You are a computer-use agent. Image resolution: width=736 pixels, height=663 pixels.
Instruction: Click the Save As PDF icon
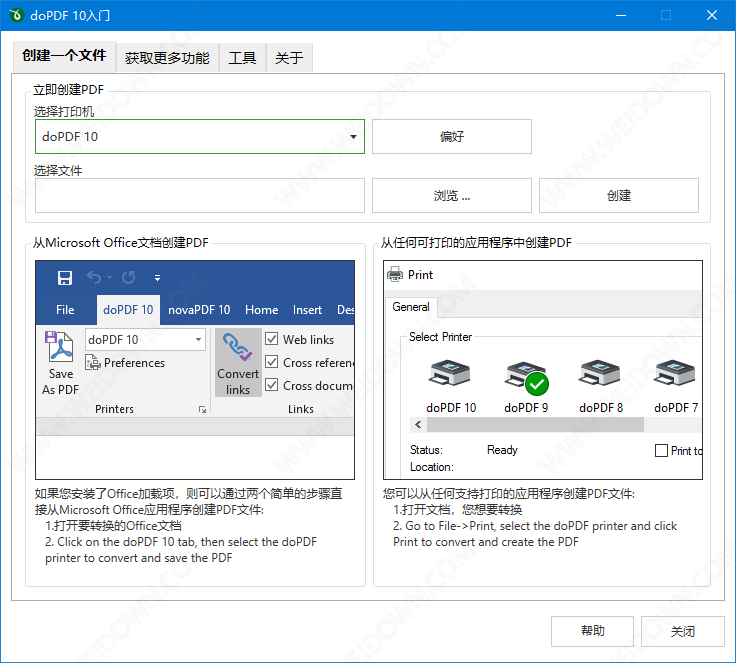pyautogui.click(x=61, y=348)
